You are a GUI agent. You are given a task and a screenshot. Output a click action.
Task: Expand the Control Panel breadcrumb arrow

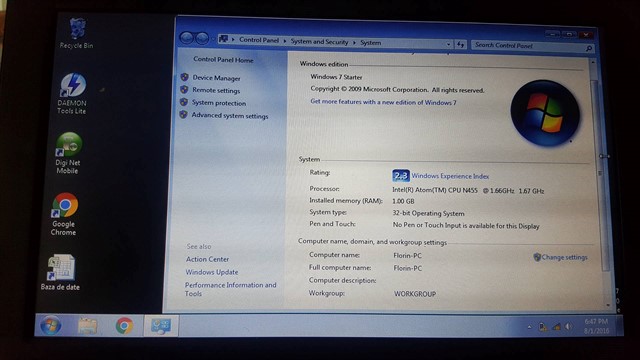(x=285, y=41)
